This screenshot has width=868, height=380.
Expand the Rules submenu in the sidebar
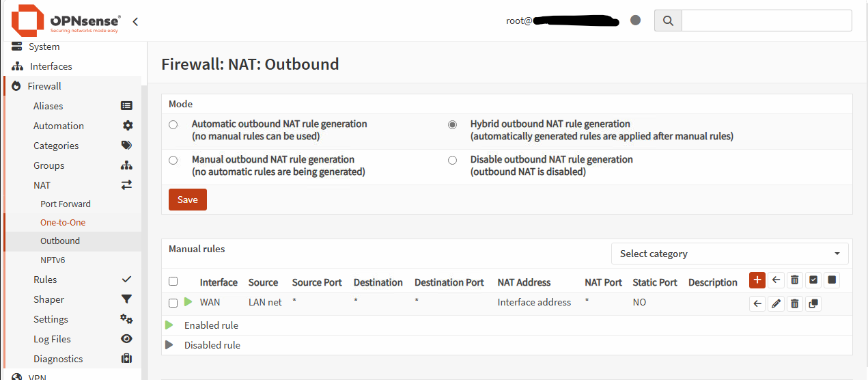click(x=45, y=280)
